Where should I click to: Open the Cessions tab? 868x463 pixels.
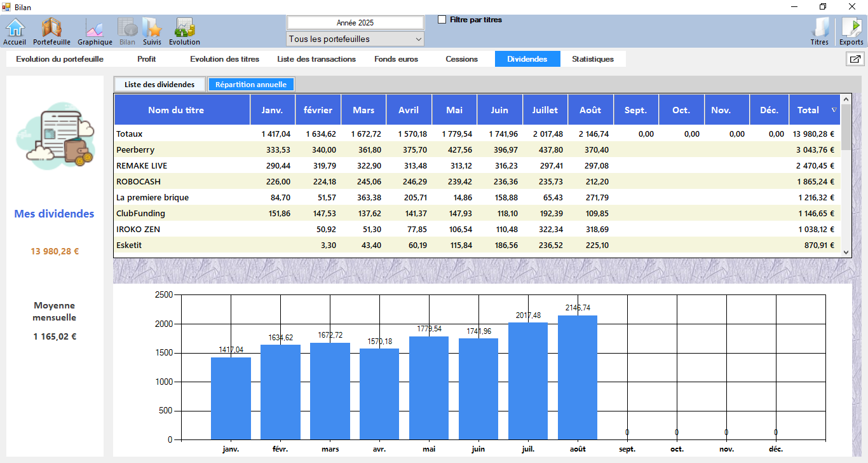(461, 59)
